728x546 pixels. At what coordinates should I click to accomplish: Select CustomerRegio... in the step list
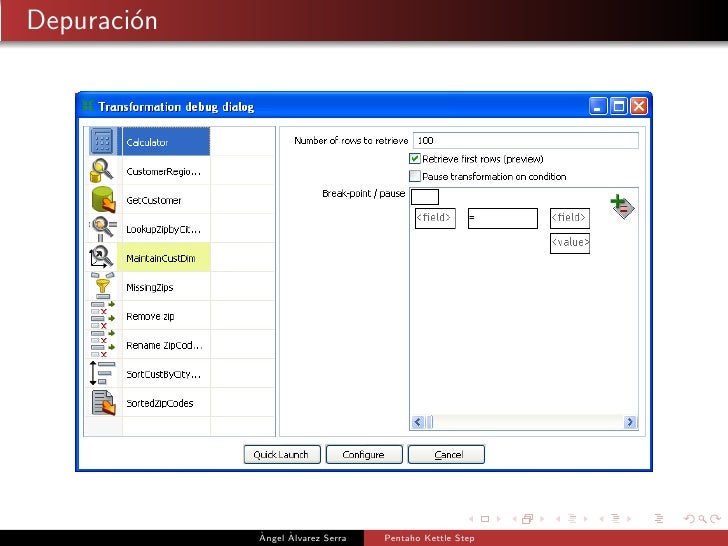tap(166, 170)
